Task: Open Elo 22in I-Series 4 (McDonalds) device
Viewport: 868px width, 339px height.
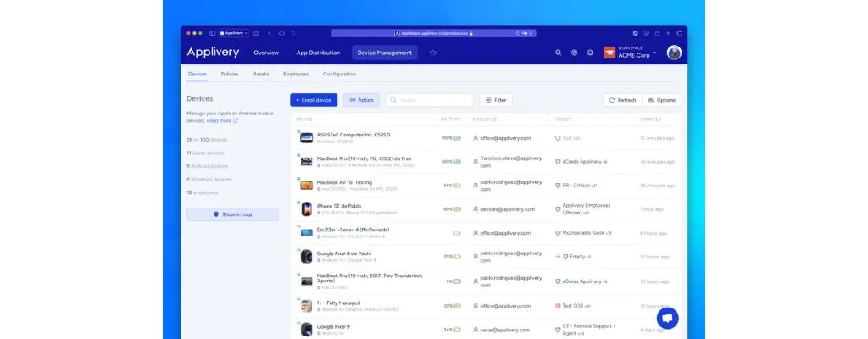Action: pos(353,230)
